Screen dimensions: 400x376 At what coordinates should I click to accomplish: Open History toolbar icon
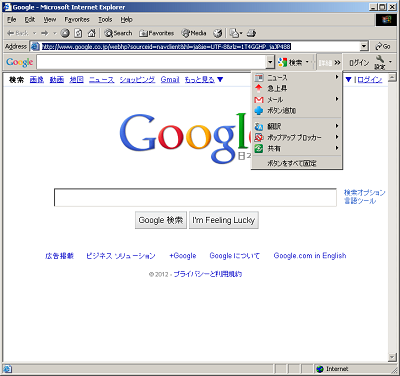[x=218, y=33]
